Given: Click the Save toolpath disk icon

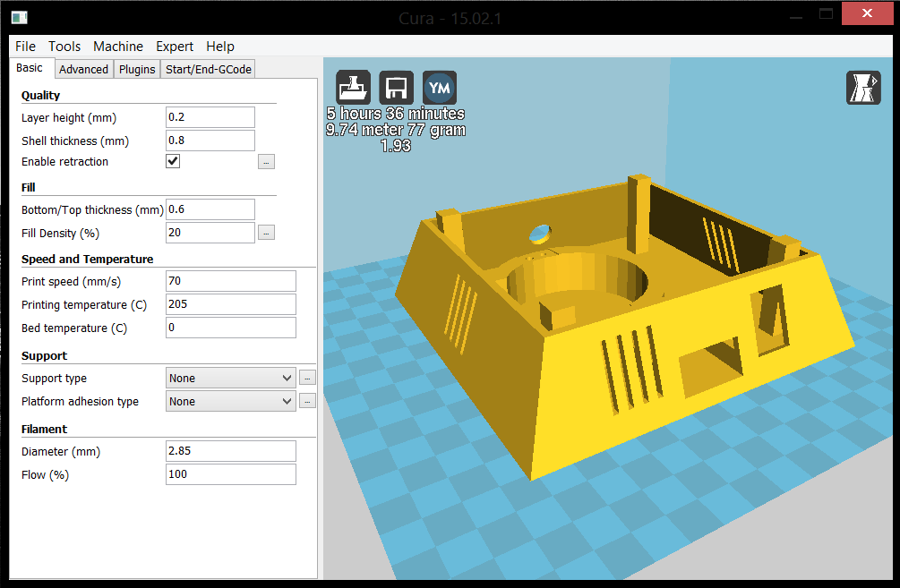Looking at the screenshot, I should (396, 88).
